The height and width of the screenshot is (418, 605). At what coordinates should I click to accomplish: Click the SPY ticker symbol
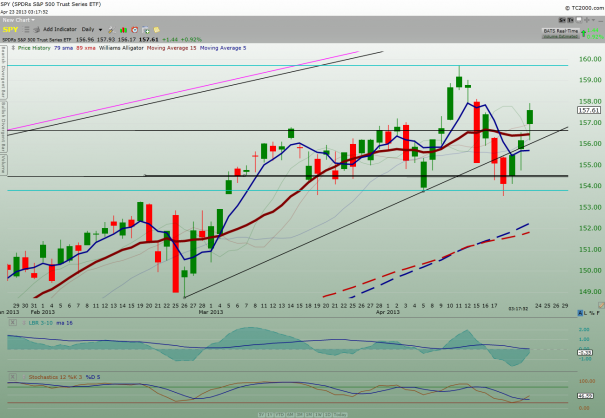[x=10, y=30]
